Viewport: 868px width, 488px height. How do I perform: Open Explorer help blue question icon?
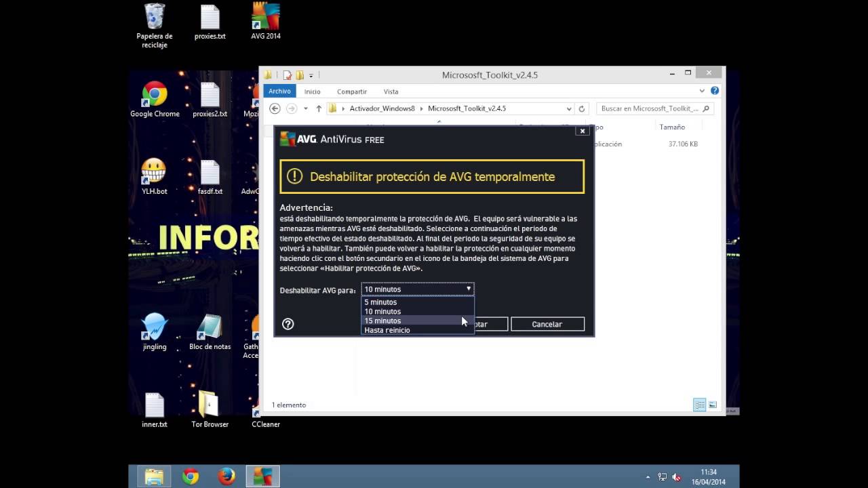coord(715,91)
